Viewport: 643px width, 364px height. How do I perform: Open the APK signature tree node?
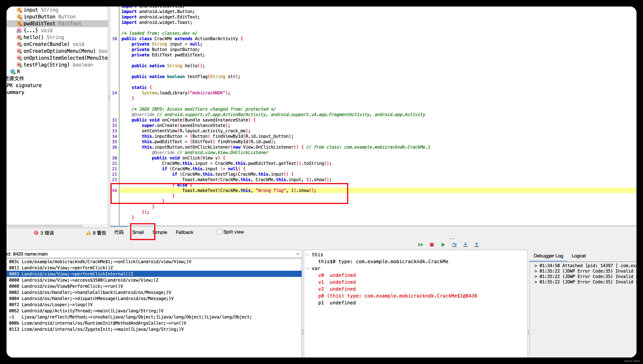(24, 85)
